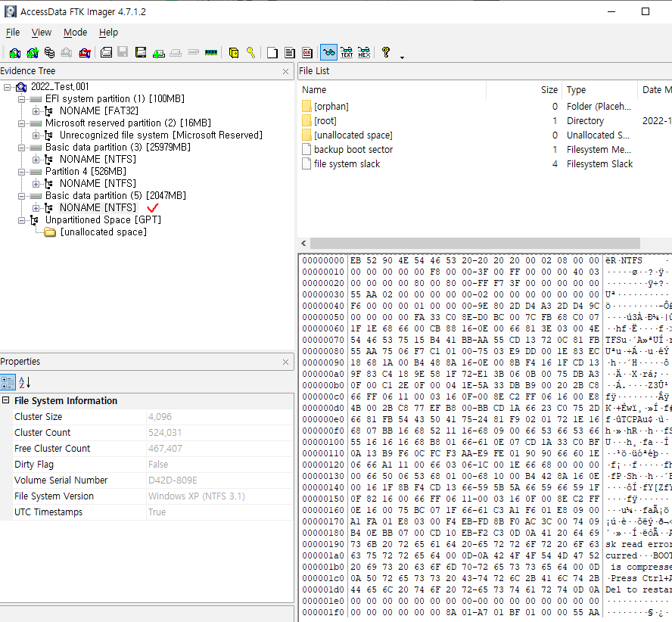
Task: Close the Evidence Tree pane
Action: tap(286, 72)
